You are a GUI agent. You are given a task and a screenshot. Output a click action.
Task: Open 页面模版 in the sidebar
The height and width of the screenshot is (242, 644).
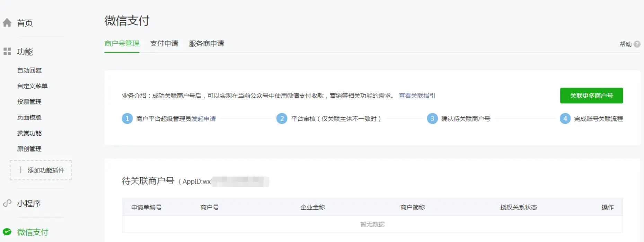tap(29, 117)
